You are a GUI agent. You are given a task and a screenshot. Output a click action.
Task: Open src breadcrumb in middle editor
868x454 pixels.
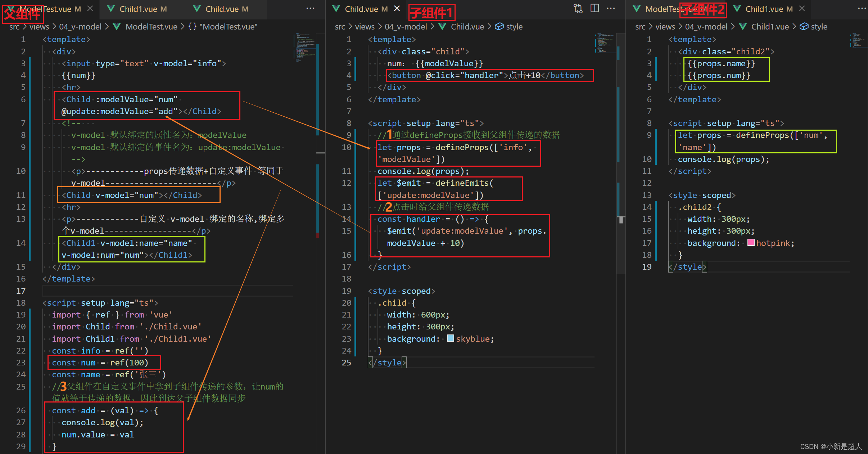click(340, 27)
